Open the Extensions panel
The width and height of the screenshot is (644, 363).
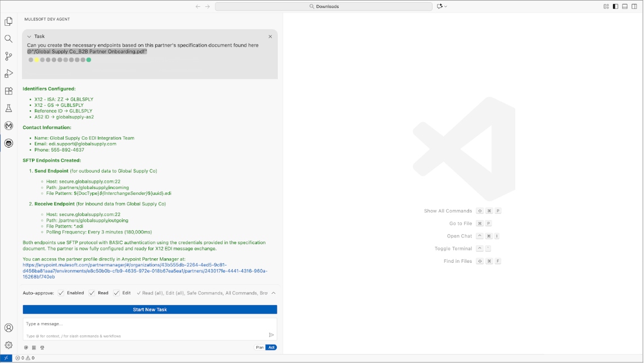(x=8, y=91)
